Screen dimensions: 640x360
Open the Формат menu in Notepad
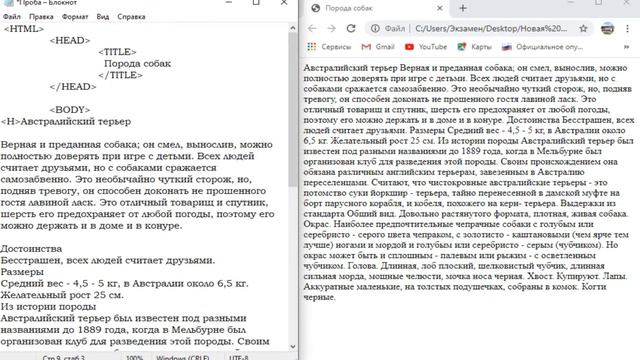click(75, 17)
